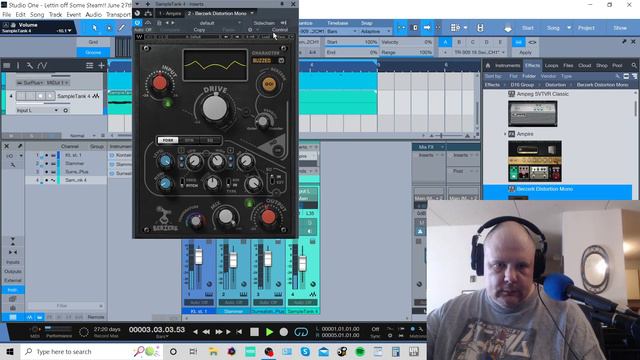
Task: Open the BUZZED character selector
Action: tap(268, 60)
